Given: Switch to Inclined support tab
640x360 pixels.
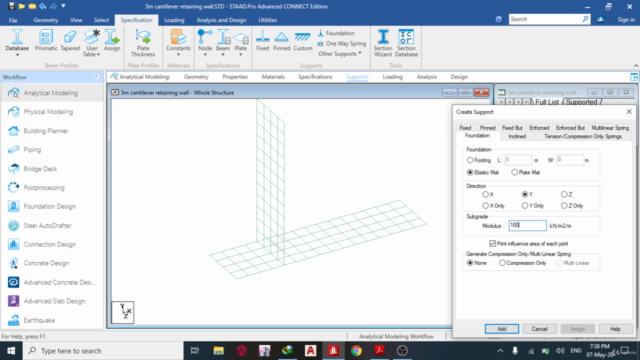Looking at the screenshot, I should (x=517, y=136).
